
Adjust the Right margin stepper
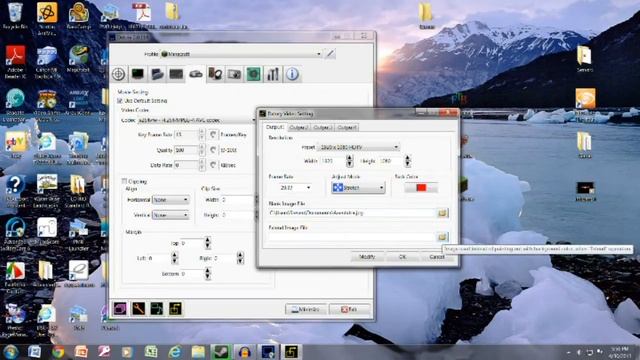coord(240,258)
